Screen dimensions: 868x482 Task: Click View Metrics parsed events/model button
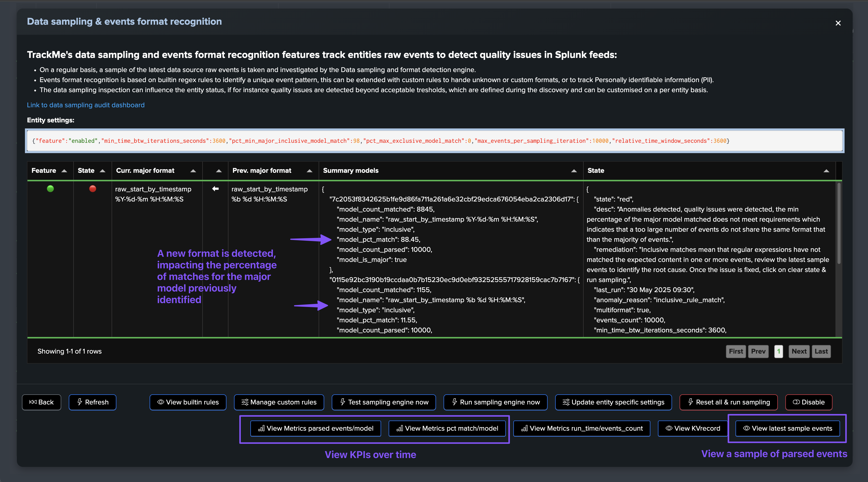pos(316,428)
